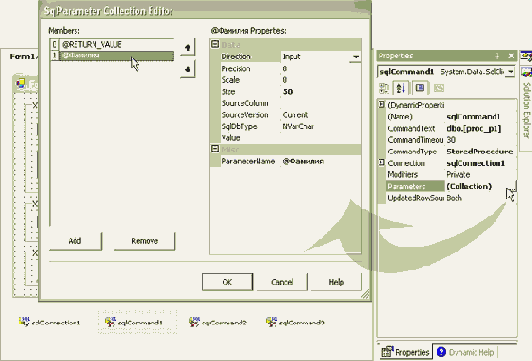Select sqlConnection1 component in tray
Viewport: 532px width, 361px height.
click(x=50, y=322)
